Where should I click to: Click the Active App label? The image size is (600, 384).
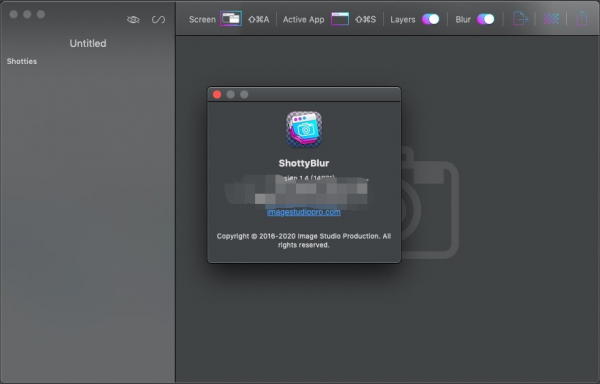click(x=303, y=20)
